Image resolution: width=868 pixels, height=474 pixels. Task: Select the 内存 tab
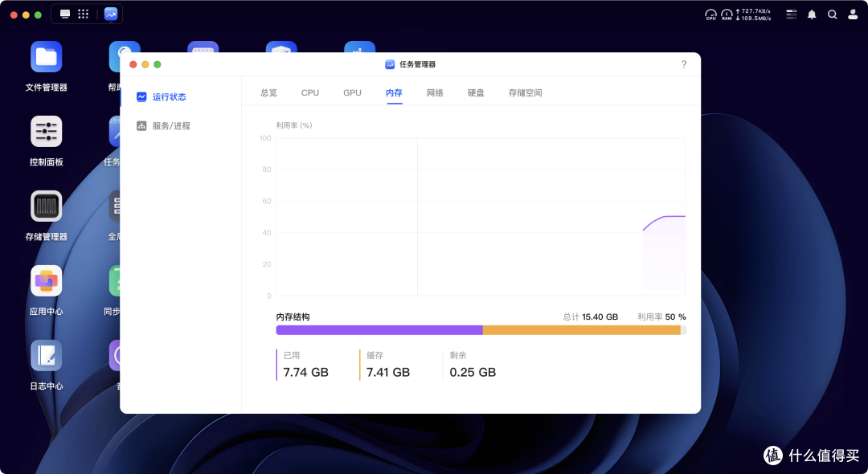[394, 93]
